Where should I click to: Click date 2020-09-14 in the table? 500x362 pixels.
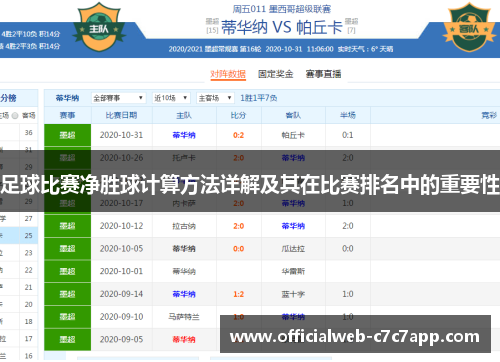tap(121, 294)
